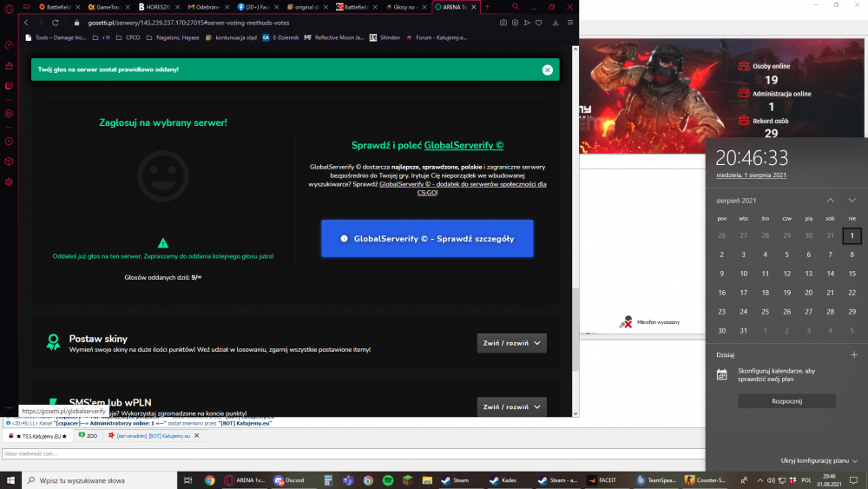Open the 'dodatek do serwerów społeczności' link

[463, 188]
